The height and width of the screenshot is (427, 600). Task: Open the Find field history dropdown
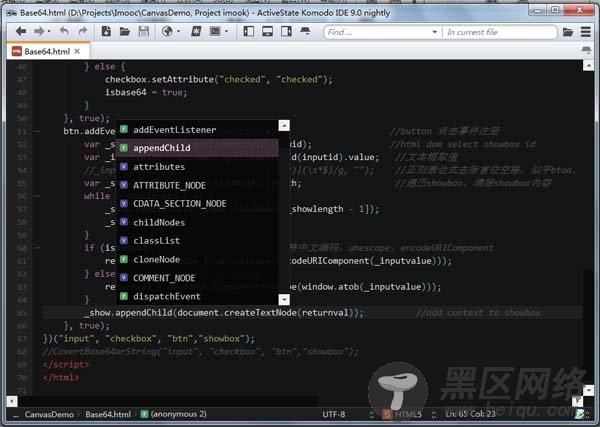(x=434, y=32)
